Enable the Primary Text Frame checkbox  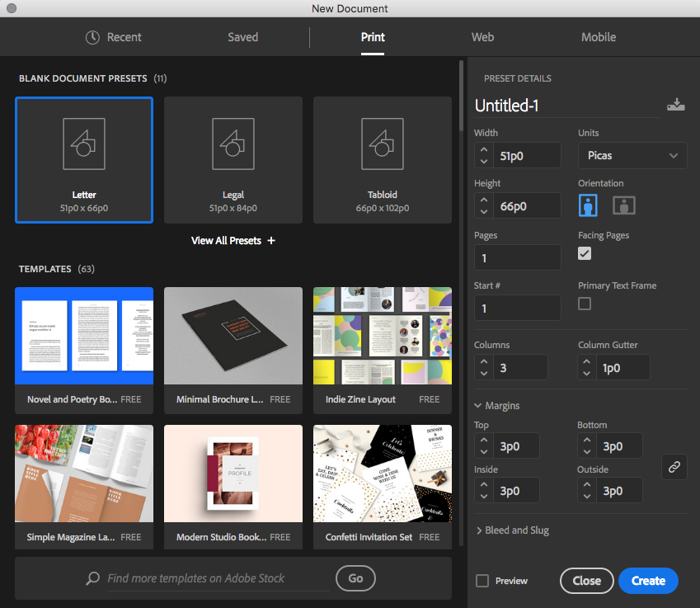(585, 304)
